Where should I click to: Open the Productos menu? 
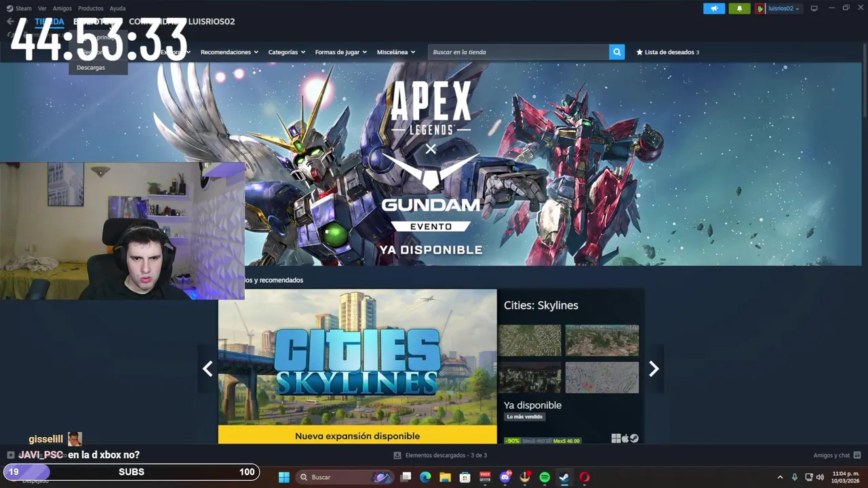pyautogui.click(x=90, y=8)
